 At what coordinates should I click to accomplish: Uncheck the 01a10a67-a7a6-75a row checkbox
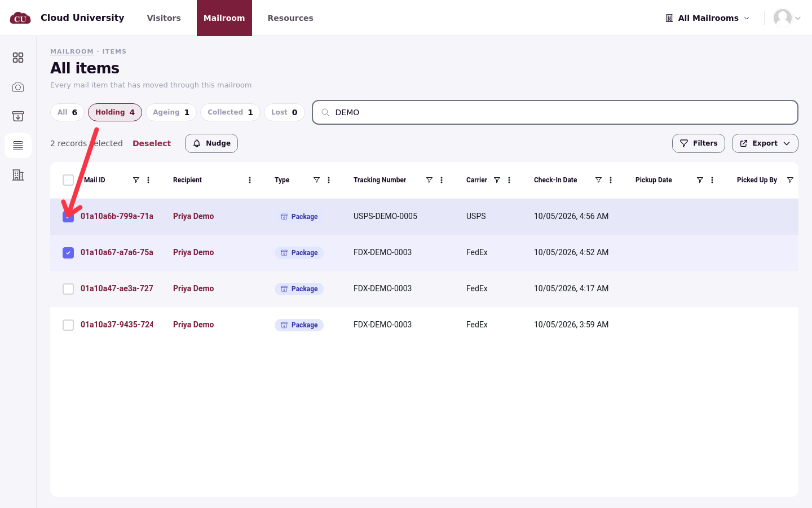[68, 252]
